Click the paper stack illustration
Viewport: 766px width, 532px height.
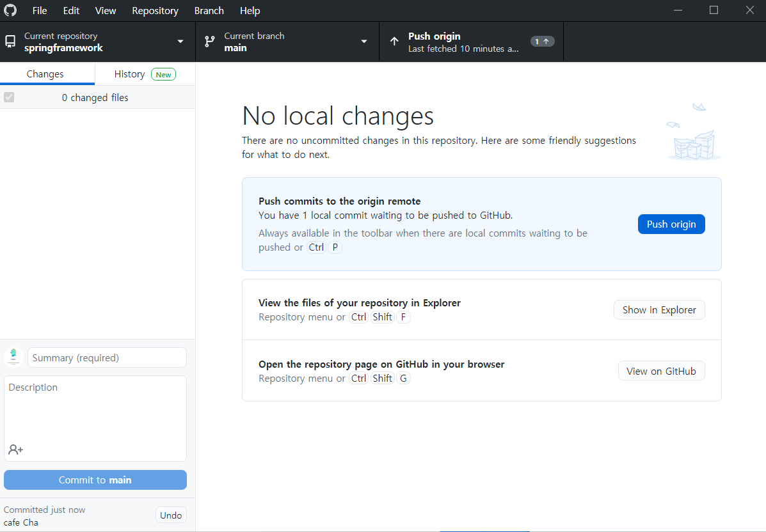694,132
